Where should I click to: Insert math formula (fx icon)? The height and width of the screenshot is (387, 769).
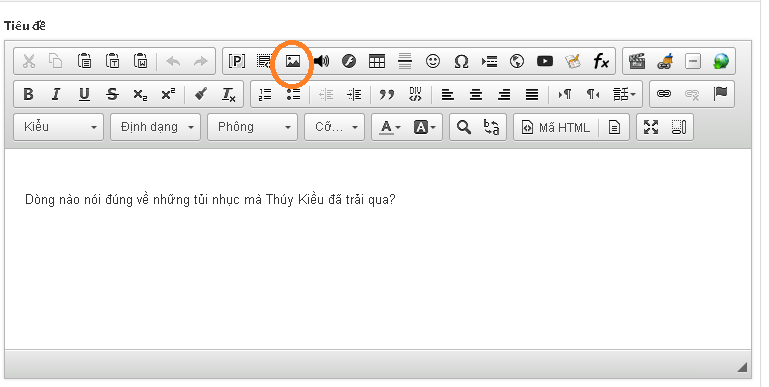point(601,61)
